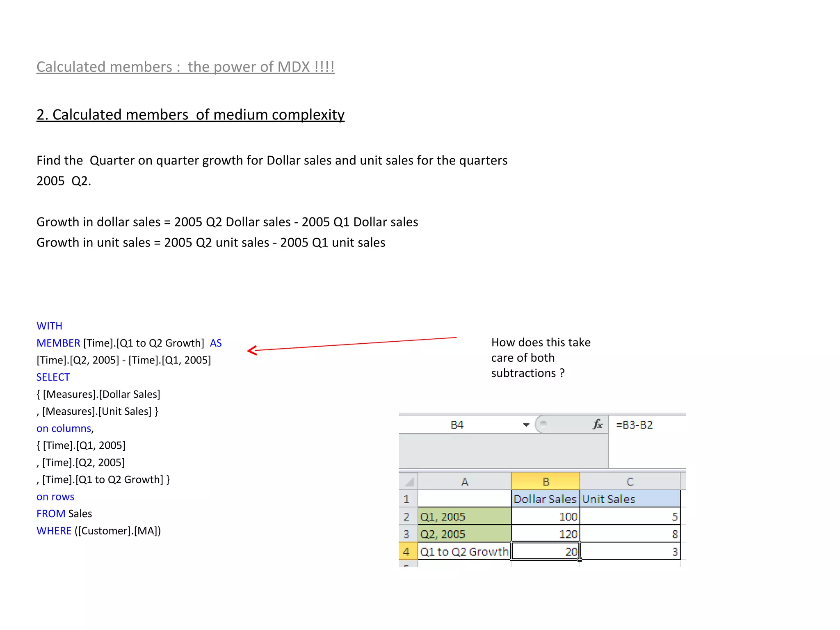The image size is (840, 630).
Task: Click the underlined title Calculated members : the power of MDX
Action: (x=185, y=67)
